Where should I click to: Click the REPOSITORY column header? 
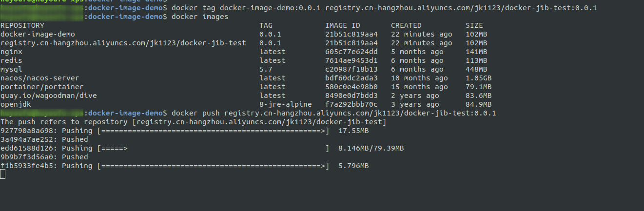click(22, 25)
